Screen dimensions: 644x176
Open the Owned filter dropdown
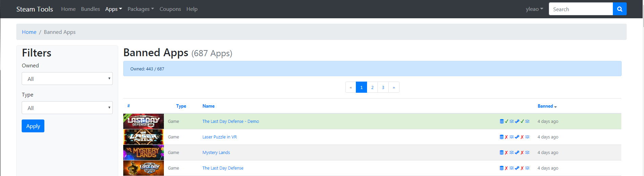(67, 79)
